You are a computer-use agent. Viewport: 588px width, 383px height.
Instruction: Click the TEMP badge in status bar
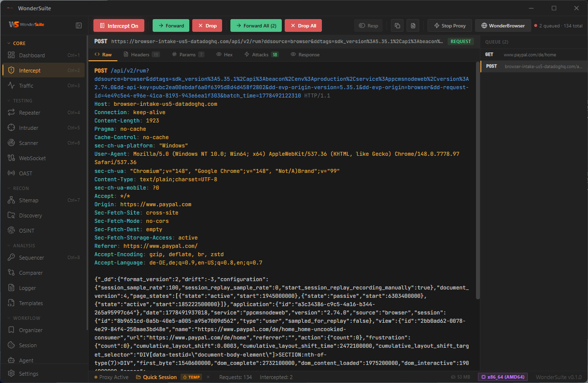pos(191,377)
